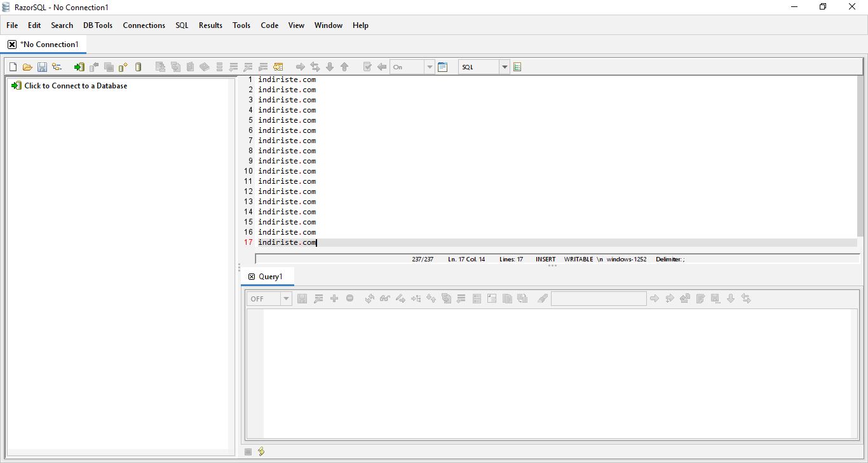Click the lightning bolt icon at bottom
Screen dimensions: 868x463
261,452
